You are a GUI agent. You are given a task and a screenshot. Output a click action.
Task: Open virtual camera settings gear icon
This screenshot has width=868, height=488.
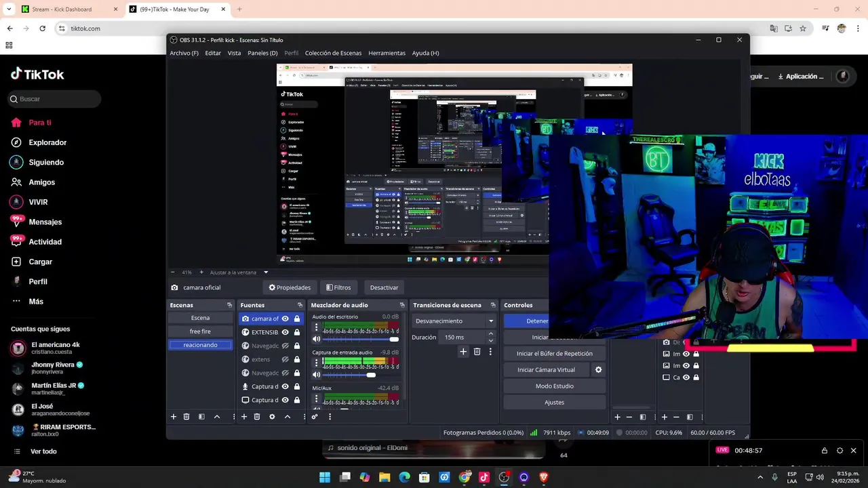coord(598,370)
